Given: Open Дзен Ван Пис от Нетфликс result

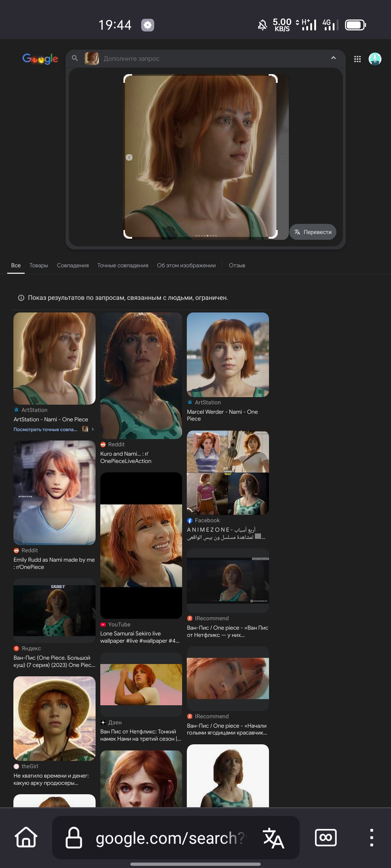Looking at the screenshot, I should (x=140, y=735).
